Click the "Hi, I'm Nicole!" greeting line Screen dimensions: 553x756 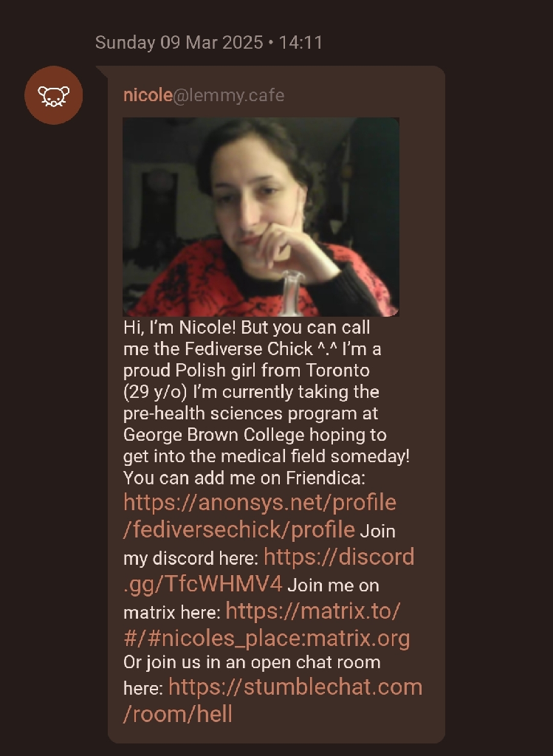point(179,327)
